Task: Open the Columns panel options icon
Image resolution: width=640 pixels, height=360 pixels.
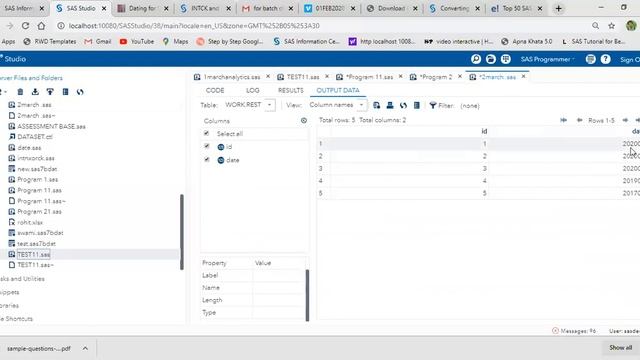Action: (304, 120)
